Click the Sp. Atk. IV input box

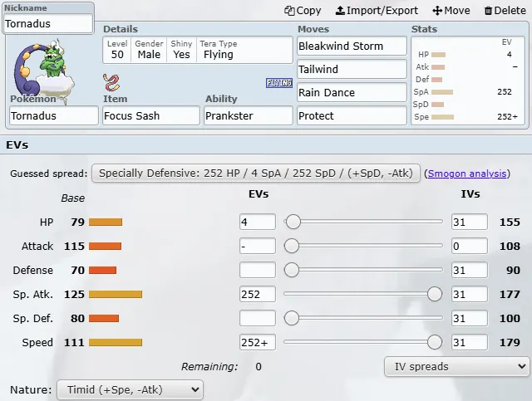(470, 294)
